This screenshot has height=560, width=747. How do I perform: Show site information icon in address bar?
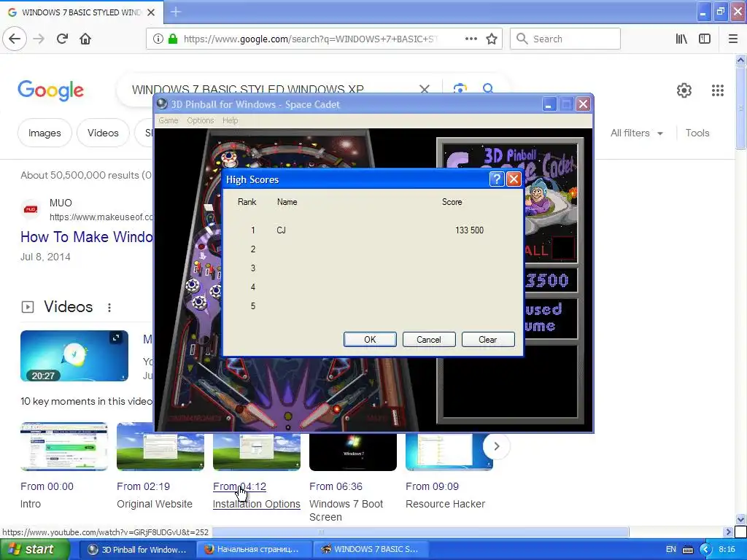tap(158, 39)
